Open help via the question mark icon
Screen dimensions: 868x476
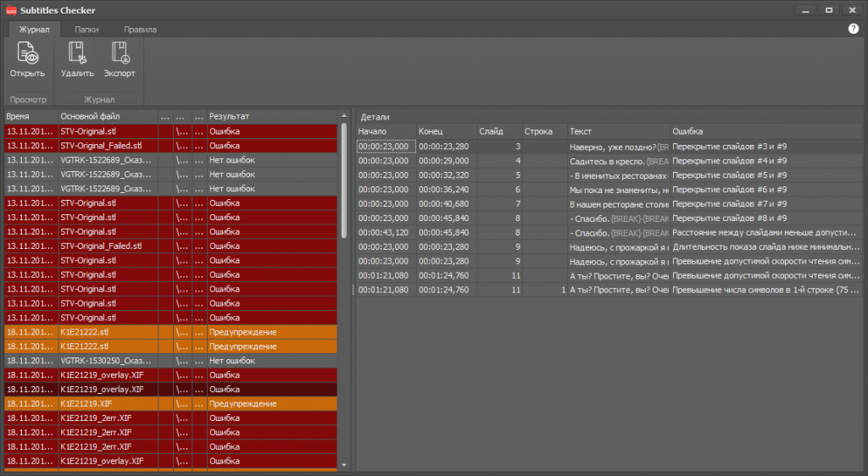click(x=854, y=29)
